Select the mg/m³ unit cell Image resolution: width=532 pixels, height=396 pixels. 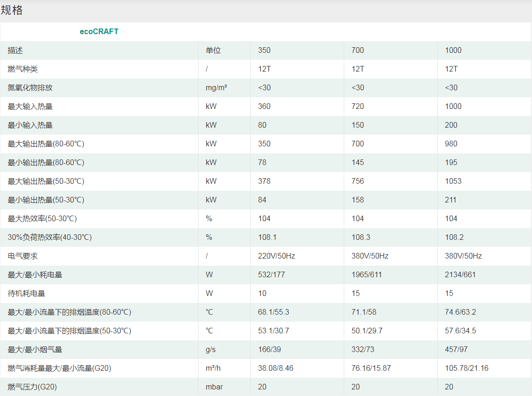pyautogui.click(x=216, y=88)
